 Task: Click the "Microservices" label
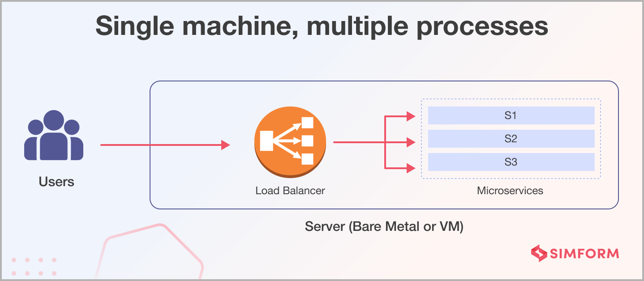pyautogui.click(x=510, y=191)
